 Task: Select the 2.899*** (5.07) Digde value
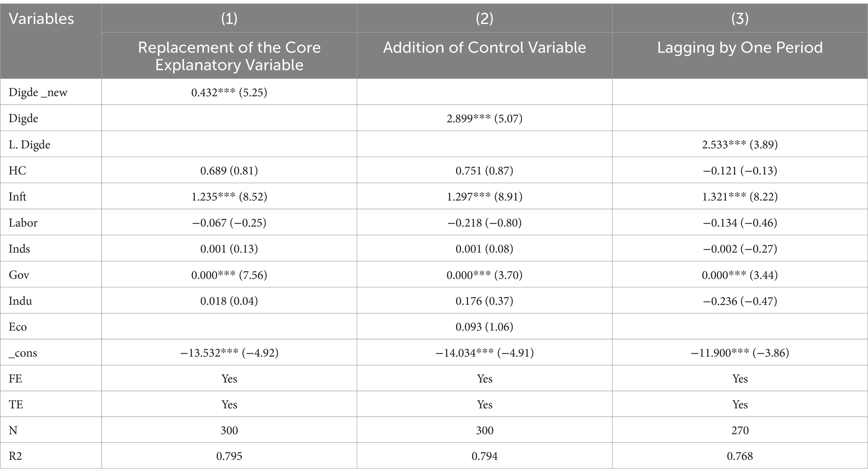[x=484, y=118]
